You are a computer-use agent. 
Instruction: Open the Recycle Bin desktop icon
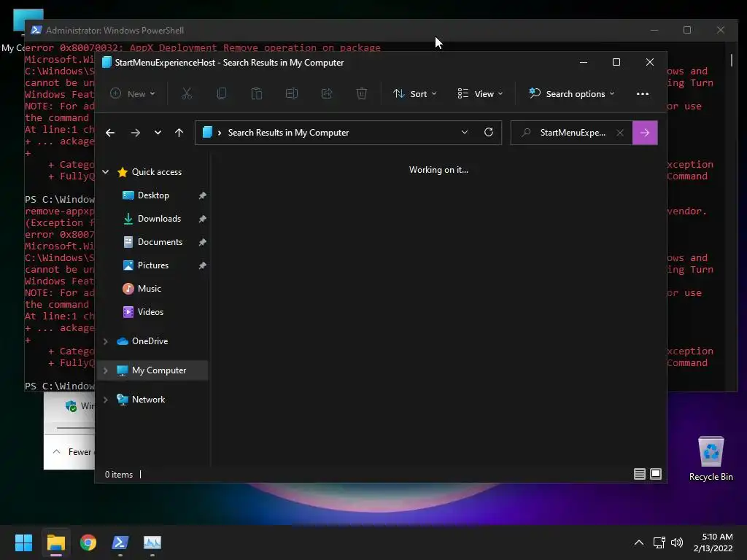(x=711, y=458)
